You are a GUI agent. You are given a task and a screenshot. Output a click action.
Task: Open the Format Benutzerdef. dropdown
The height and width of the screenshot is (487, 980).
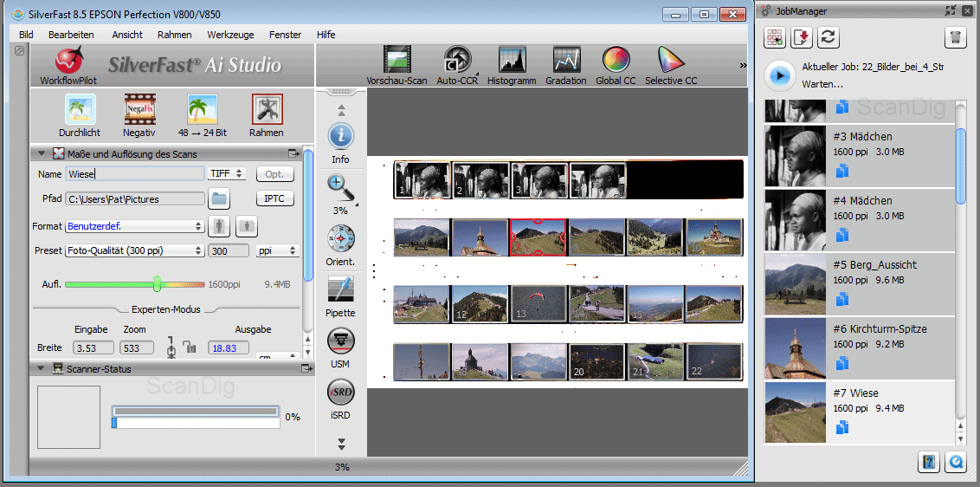point(135,226)
